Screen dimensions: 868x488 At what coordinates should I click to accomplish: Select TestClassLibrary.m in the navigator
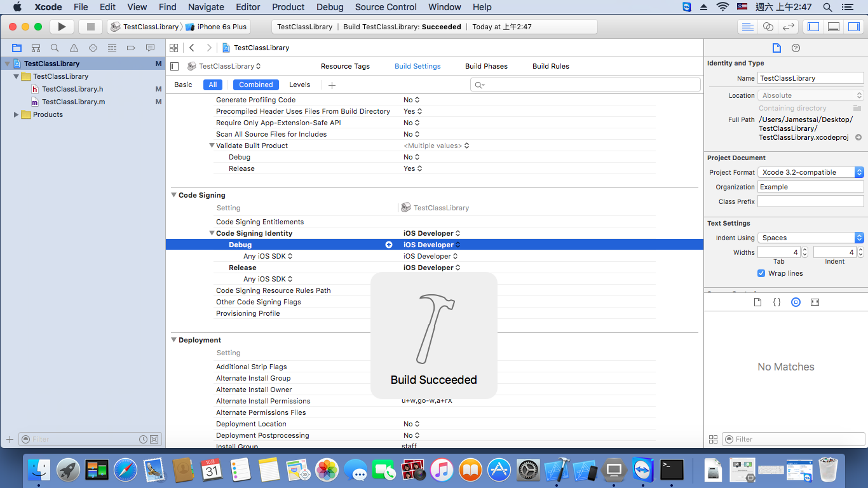click(x=73, y=102)
